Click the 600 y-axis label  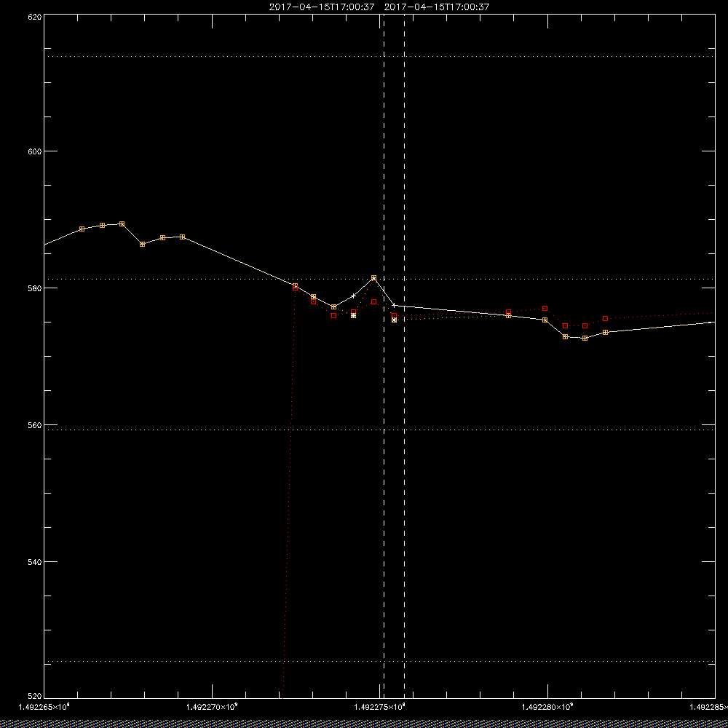click(36, 151)
